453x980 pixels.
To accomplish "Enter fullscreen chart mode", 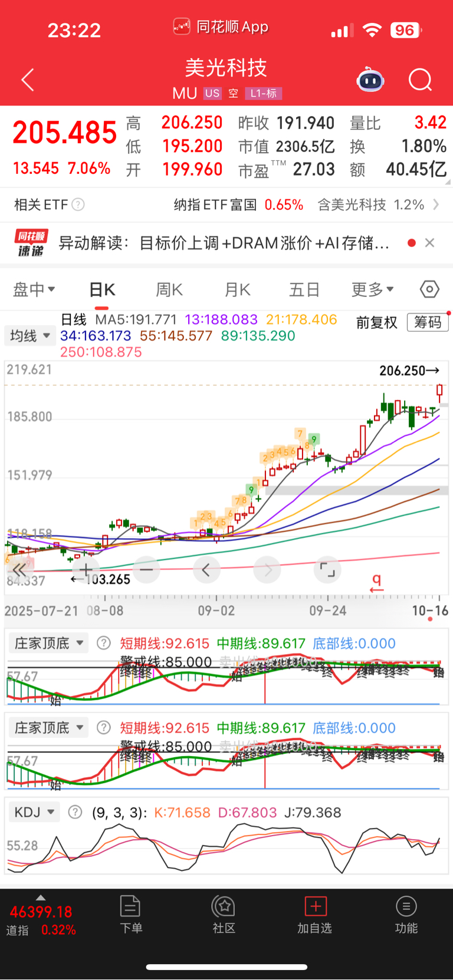I will coord(327,569).
